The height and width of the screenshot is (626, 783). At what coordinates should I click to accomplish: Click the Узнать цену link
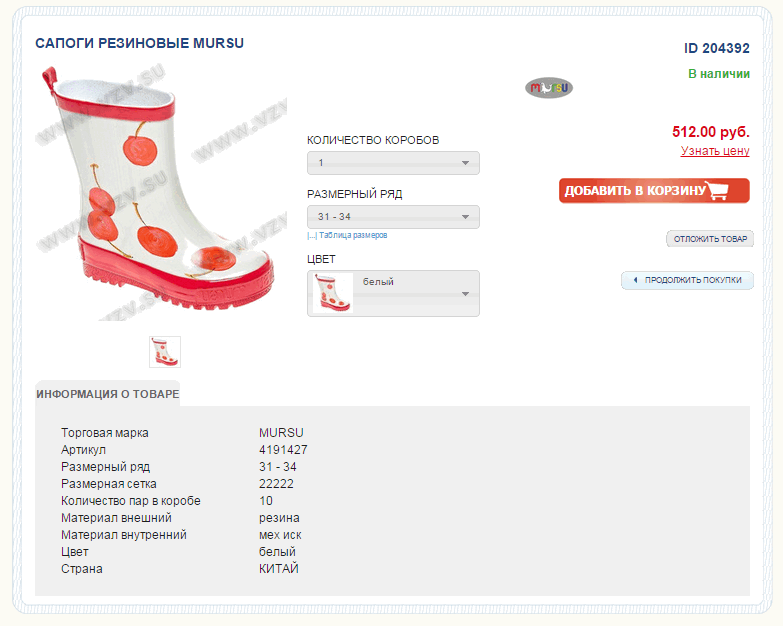coord(715,151)
